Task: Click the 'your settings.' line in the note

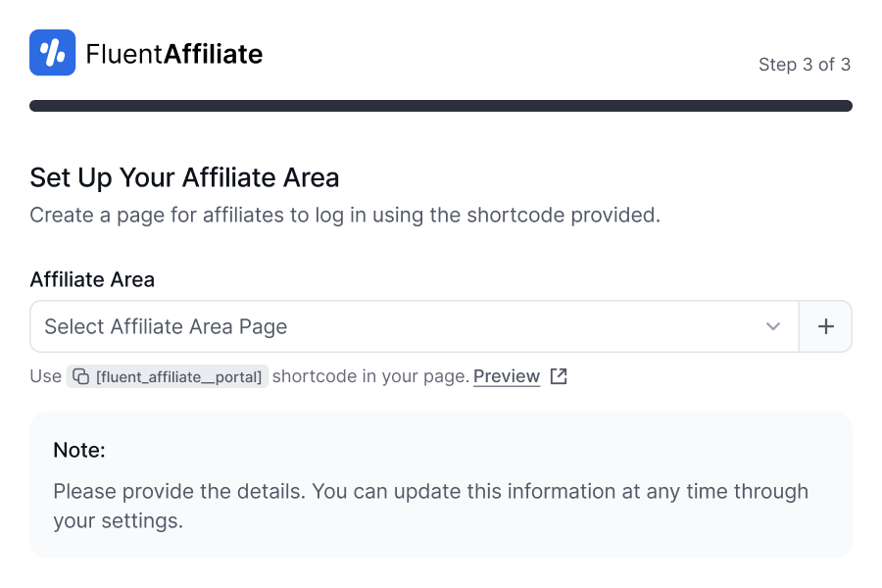Action: 119,520
